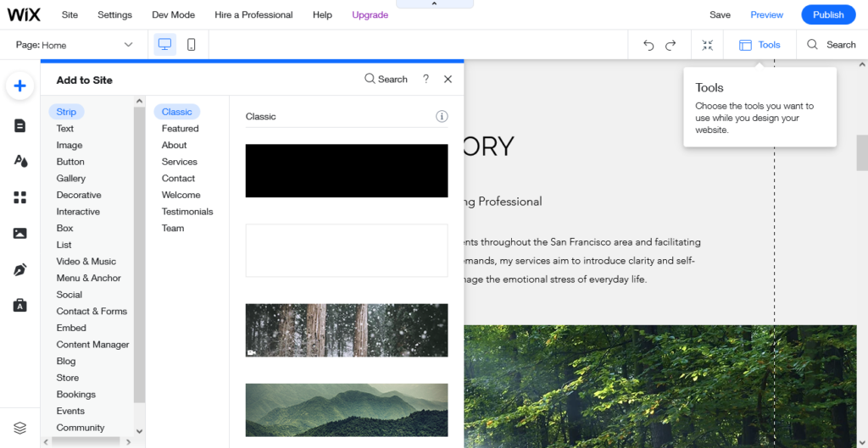This screenshot has width=868, height=448.
Task: Add the snowy forest video strip
Action: tap(347, 330)
